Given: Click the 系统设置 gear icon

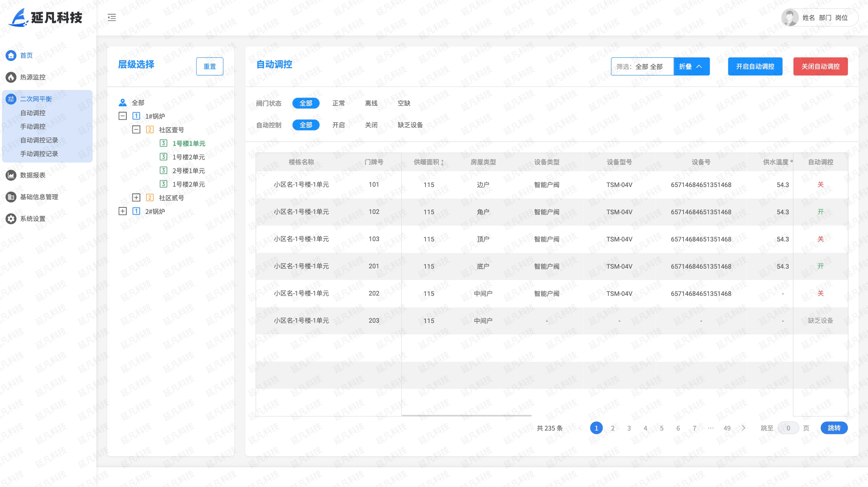Looking at the screenshot, I should (x=11, y=219).
